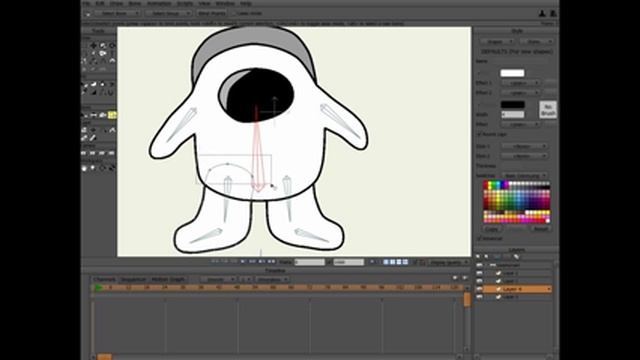
Task: Open the Styles dropdown in Style panel
Action: point(536,42)
